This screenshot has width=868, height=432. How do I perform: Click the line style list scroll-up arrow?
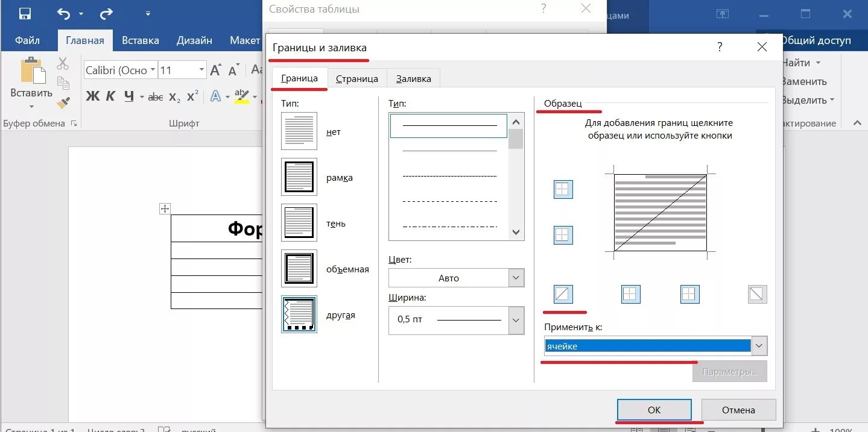click(516, 121)
